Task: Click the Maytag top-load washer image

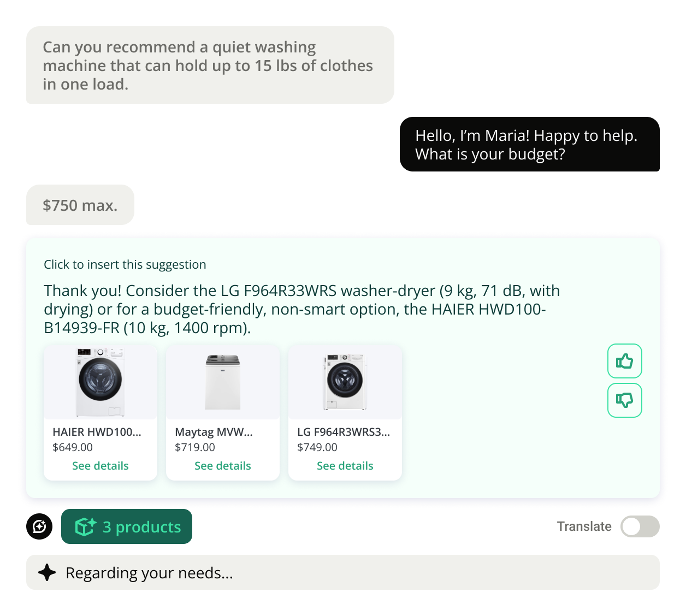Action: (223, 381)
